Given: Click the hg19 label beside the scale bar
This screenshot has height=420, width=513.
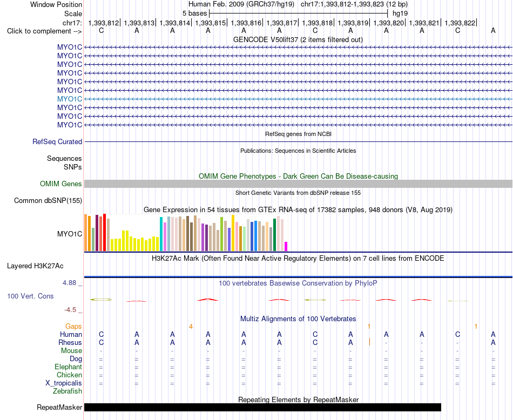Looking at the screenshot, I should 400,13.
